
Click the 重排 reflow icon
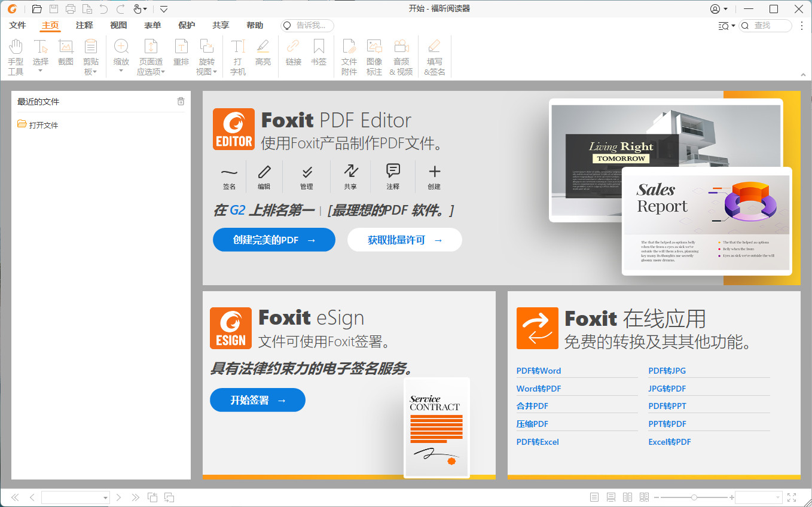point(181,53)
